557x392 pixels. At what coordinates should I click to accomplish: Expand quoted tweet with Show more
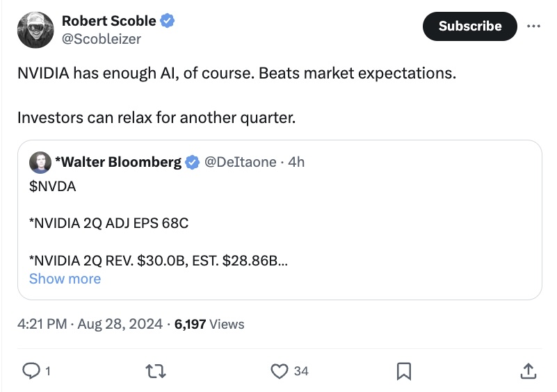coord(65,279)
